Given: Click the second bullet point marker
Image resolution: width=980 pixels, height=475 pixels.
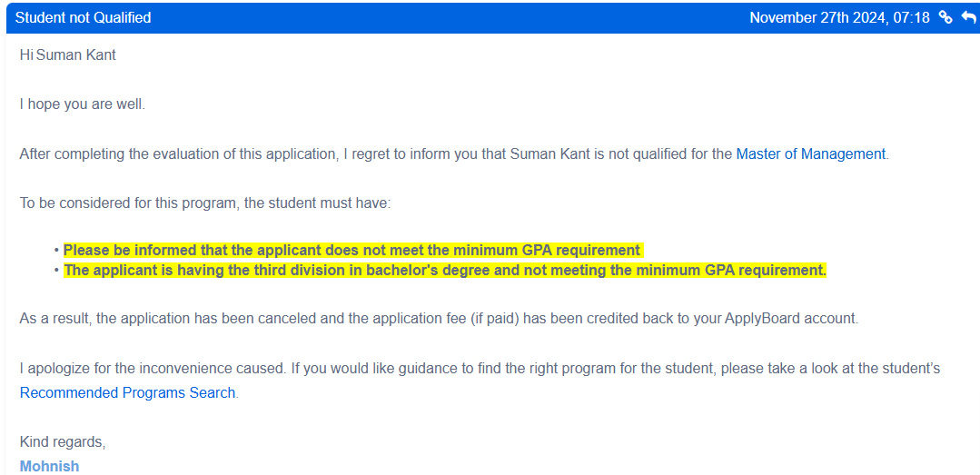Looking at the screenshot, I should pyautogui.click(x=57, y=271).
